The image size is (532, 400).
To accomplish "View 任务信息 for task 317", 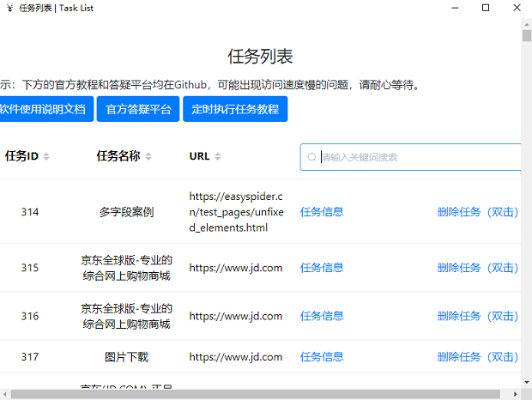I will (322, 357).
